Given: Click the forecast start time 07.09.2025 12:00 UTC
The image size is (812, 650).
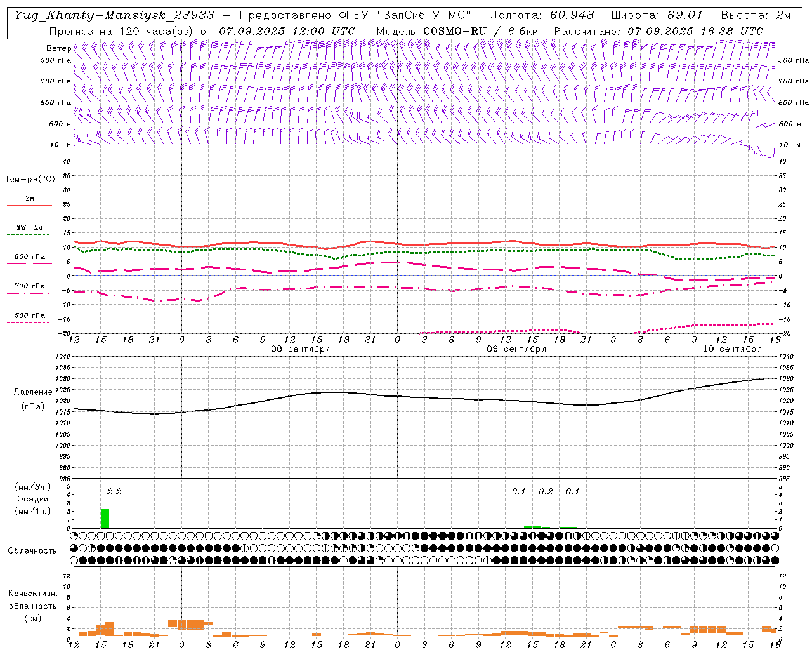Looking at the screenshot, I should click(287, 31).
